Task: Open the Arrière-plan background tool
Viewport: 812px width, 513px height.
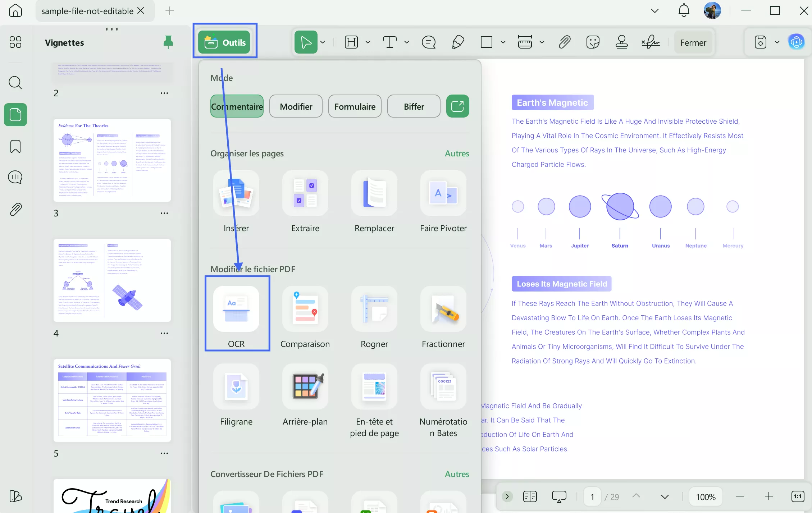Action: pyautogui.click(x=305, y=395)
